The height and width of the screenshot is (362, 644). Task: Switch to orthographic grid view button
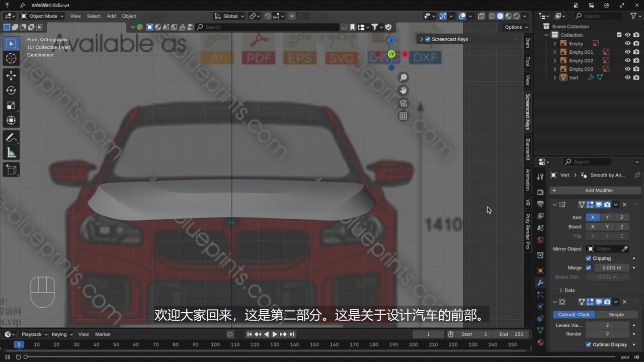click(403, 116)
